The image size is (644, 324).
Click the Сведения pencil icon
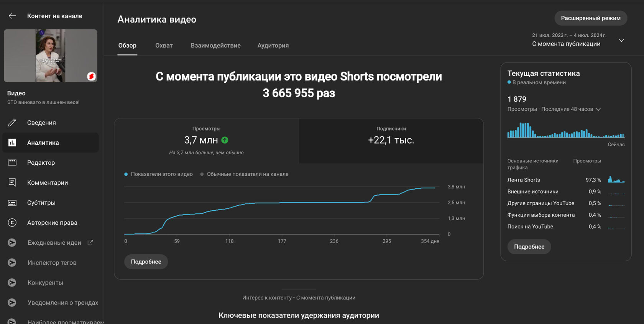coord(12,123)
